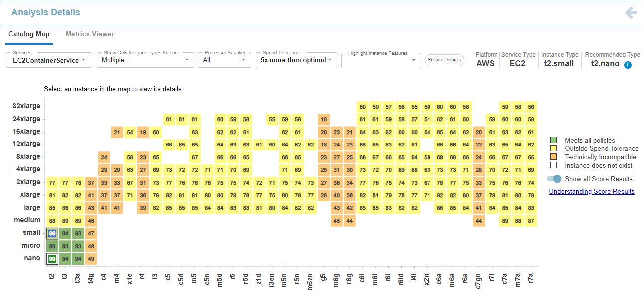The height and width of the screenshot is (292, 644).
Task: Select the g5 16xlarge cell scoring 20
Action: [324, 132]
